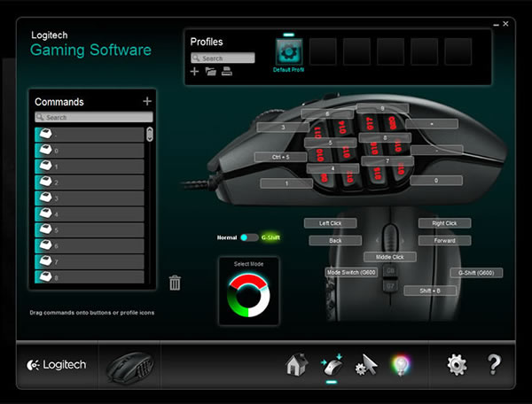Click the '4' assignment label on mouse
Viewport: 532px width, 404px height.
coord(332,168)
